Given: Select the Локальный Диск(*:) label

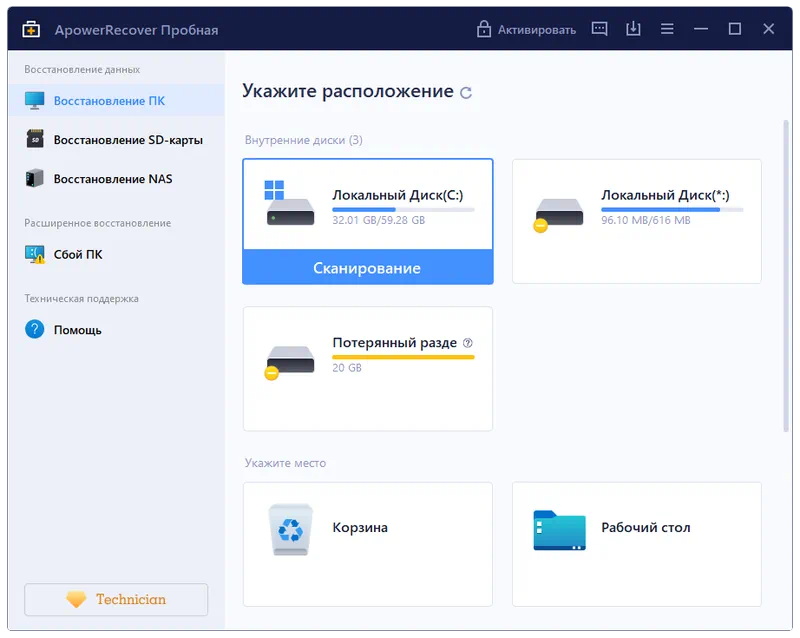Looking at the screenshot, I should click(x=665, y=195).
